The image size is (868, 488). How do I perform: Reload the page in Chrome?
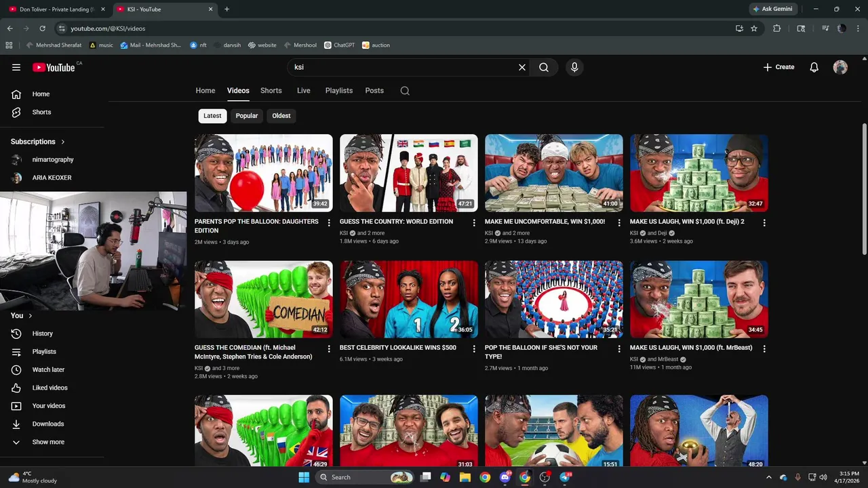click(x=42, y=28)
